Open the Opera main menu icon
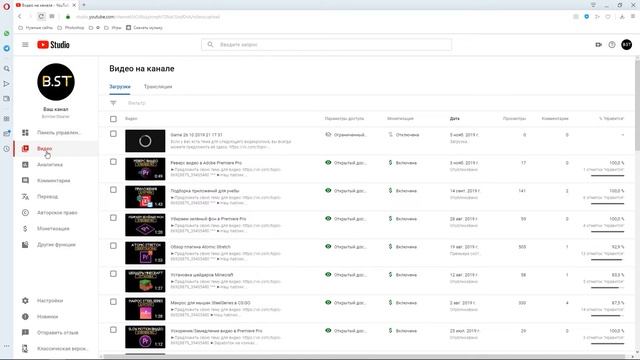Viewport: 640px width, 360px height. point(6,6)
